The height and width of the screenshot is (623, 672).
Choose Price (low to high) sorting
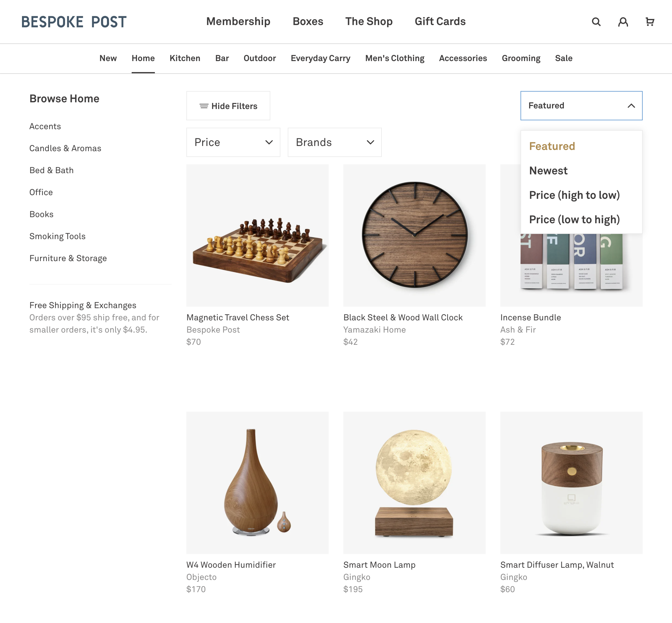575,219
